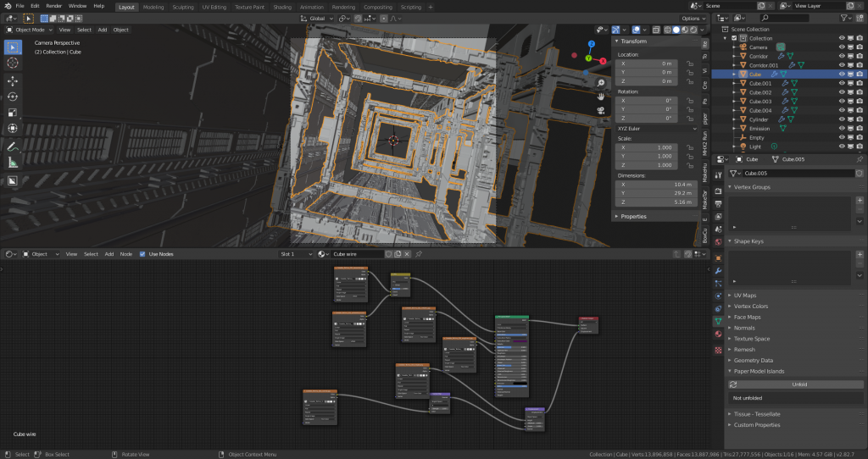Click the fake user shield in node header

[388, 254]
